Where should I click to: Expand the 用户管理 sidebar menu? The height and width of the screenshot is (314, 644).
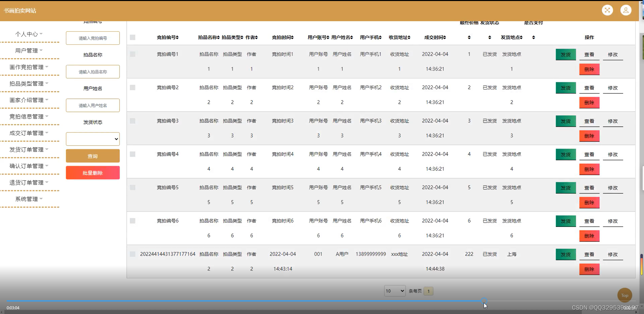click(x=29, y=50)
